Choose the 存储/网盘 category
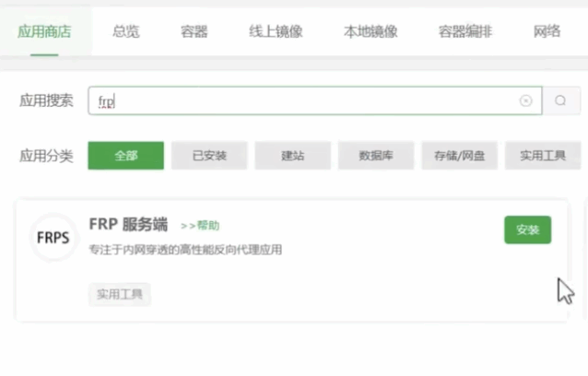Image resolution: width=588 pixels, height=376 pixels. click(459, 156)
